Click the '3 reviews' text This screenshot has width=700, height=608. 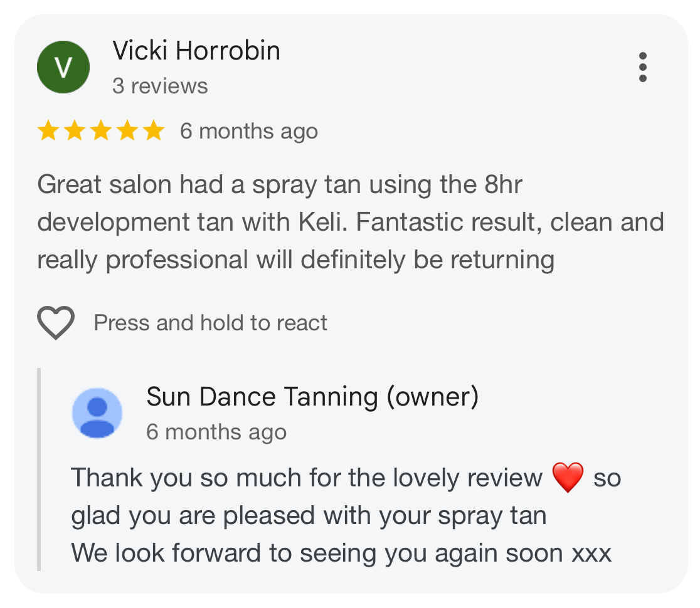161,86
